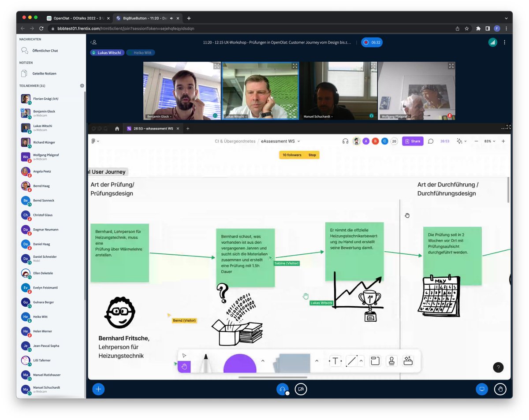Make shared screen fullscreen

pyautogui.click(x=508, y=126)
